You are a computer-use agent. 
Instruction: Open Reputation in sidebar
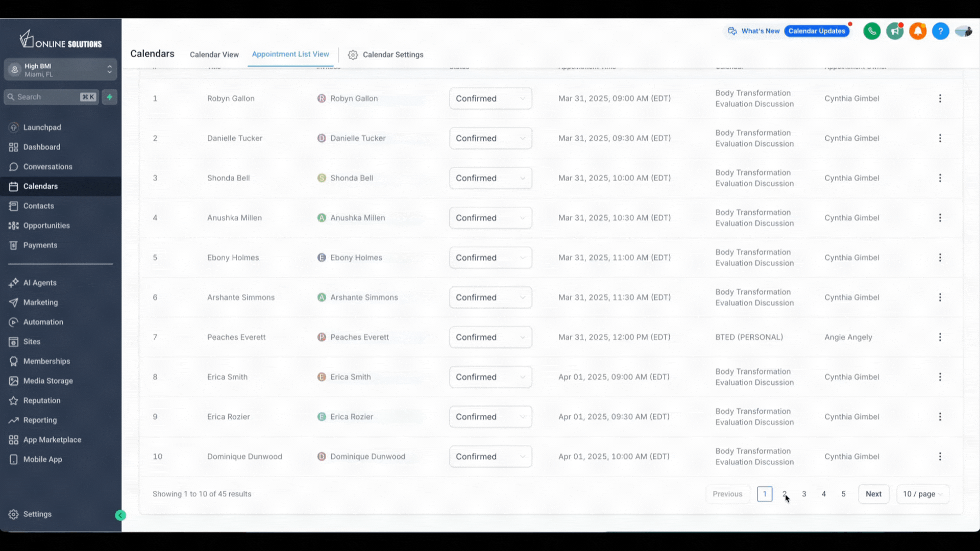pyautogui.click(x=60, y=400)
